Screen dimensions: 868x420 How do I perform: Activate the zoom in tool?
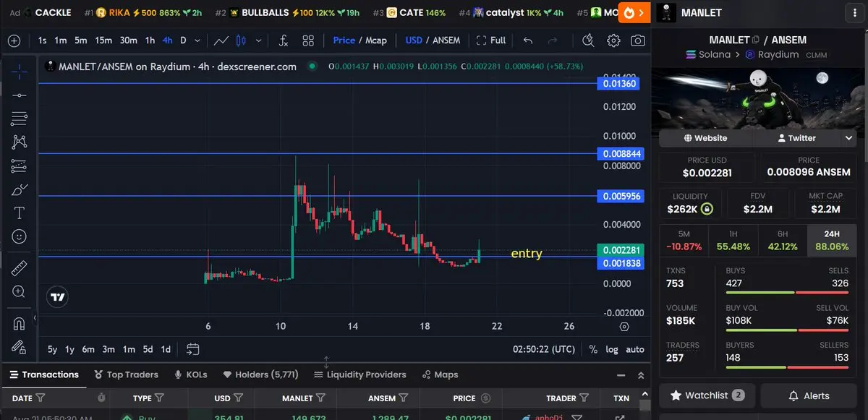click(x=20, y=291)
